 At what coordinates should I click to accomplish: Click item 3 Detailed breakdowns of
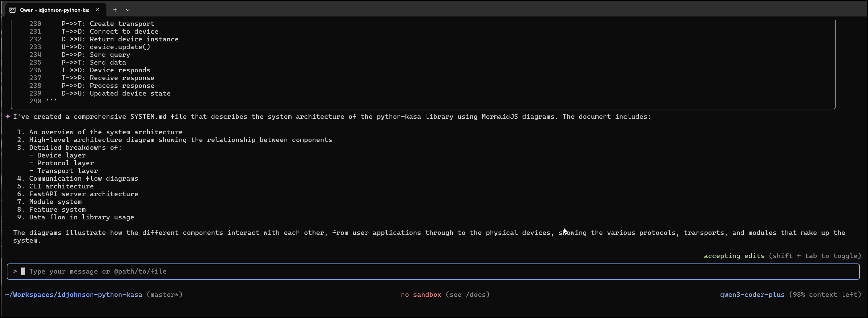coord(69,147)
